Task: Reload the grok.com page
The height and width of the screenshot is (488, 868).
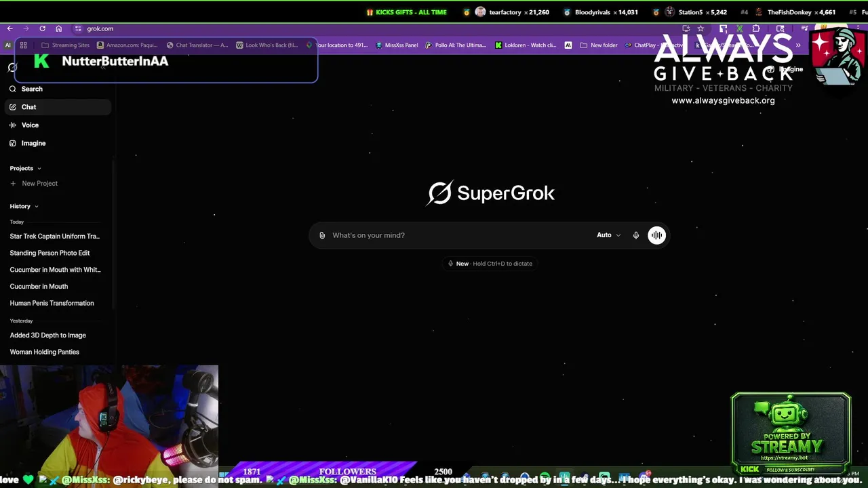Action: pos(42,28)
